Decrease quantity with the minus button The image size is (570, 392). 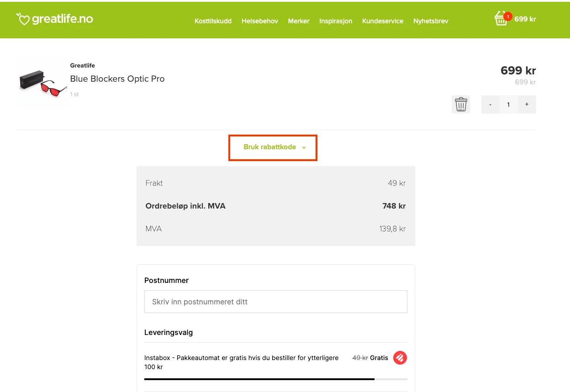click(491, 105)
